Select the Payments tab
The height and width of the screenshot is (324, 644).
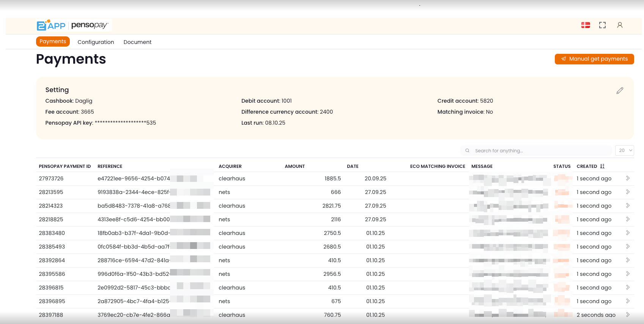pos(53,42)
